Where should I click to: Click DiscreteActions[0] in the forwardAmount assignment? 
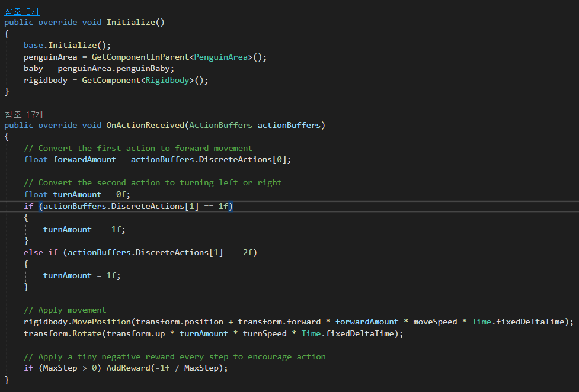click(242, 159)
